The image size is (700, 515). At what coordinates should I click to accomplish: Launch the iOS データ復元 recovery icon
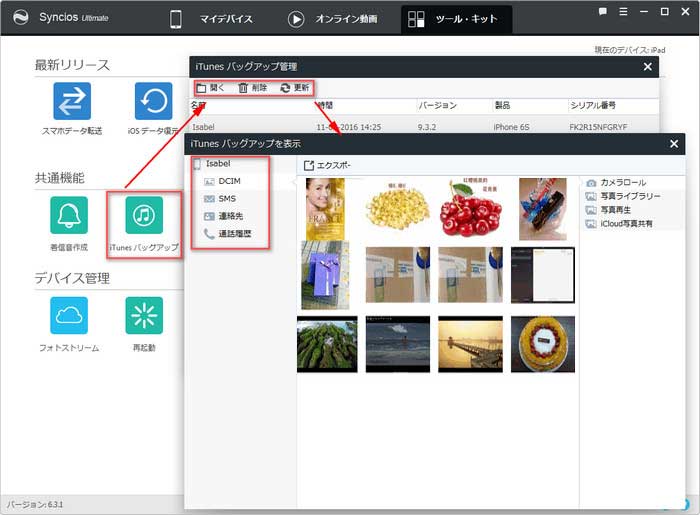154,101
